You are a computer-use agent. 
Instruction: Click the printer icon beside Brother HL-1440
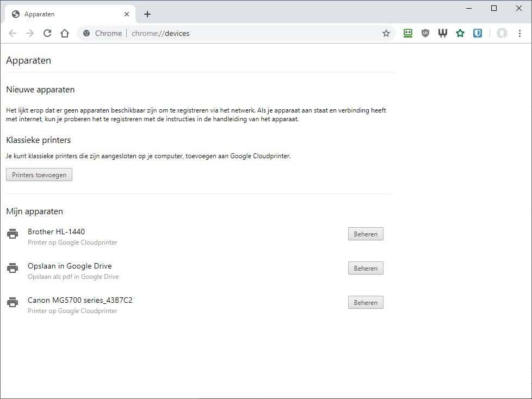click(x=13, y=234)
